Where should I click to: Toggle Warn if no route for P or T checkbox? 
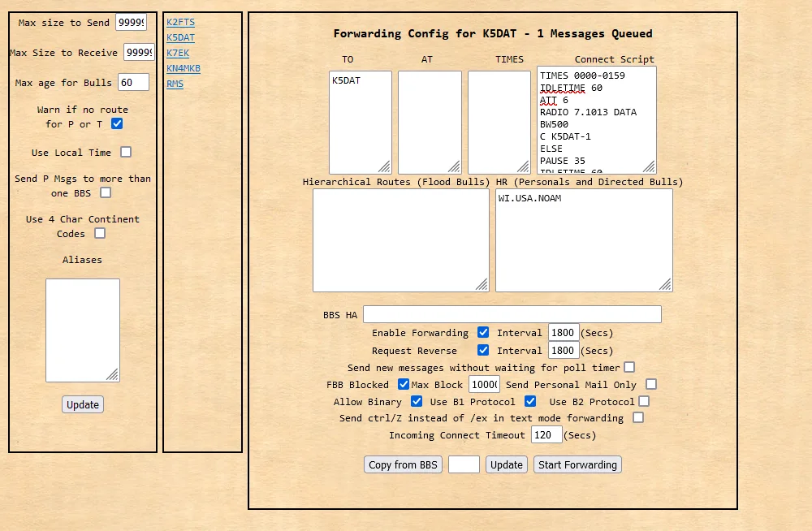pyautogui.click(x=117, y=123)
